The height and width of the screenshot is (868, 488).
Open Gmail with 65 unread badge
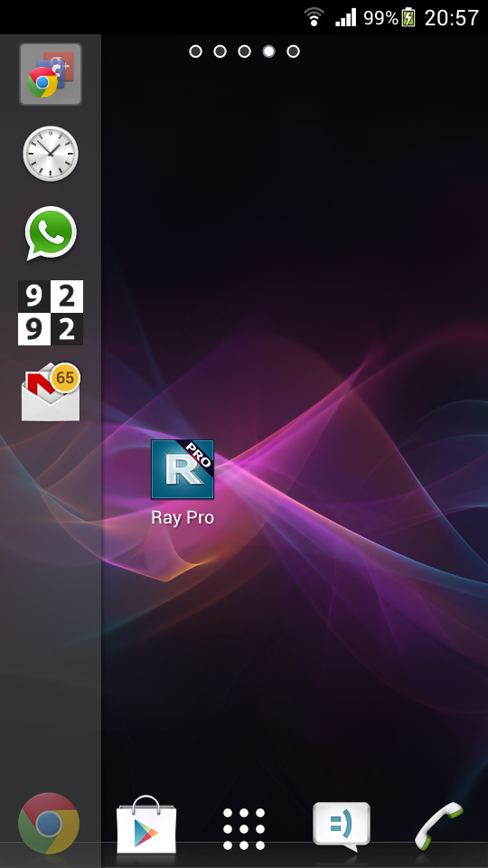(x=51, y=392)
